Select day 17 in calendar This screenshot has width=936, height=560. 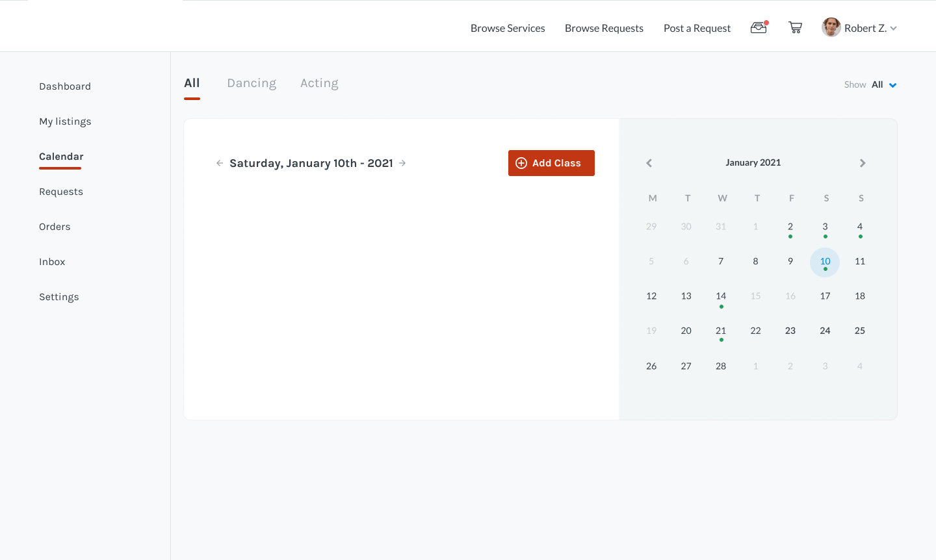click(x=825, y=296)
